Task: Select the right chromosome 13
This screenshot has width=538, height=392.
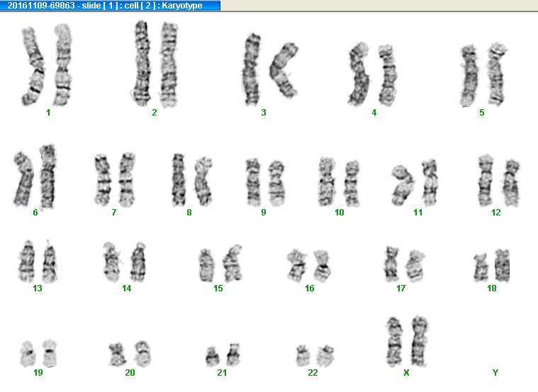Action: (50, 262)
